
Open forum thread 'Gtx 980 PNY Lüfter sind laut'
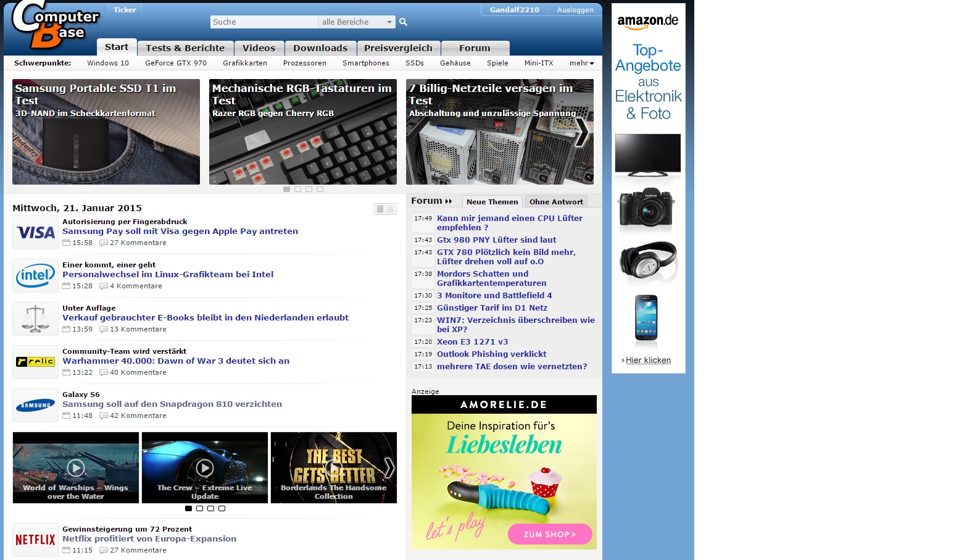click(497, 240)
